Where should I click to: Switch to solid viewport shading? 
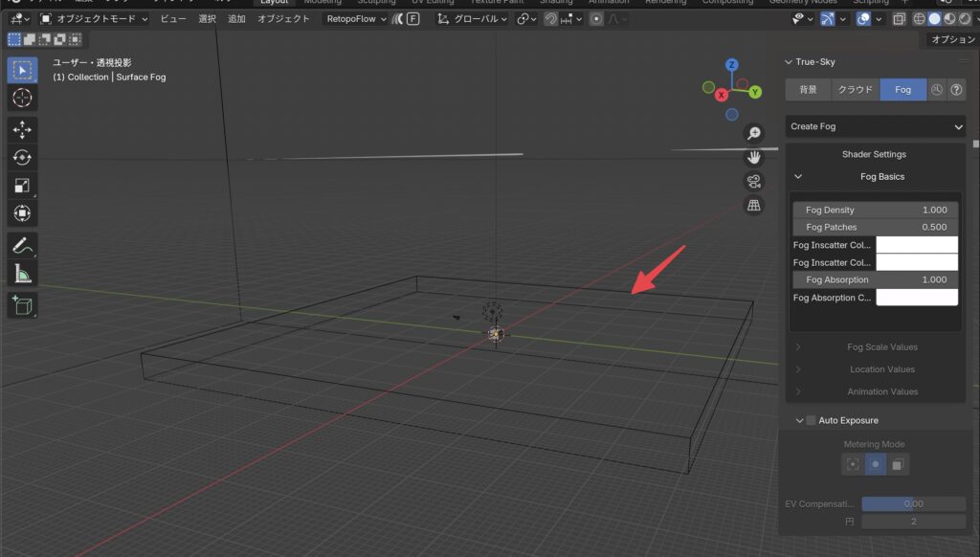coord(934,19)
